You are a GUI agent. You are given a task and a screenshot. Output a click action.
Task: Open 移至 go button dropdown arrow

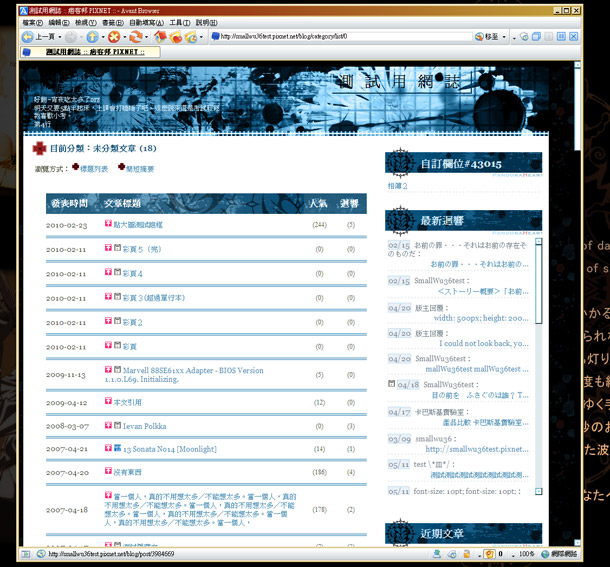tap(504, 37)
